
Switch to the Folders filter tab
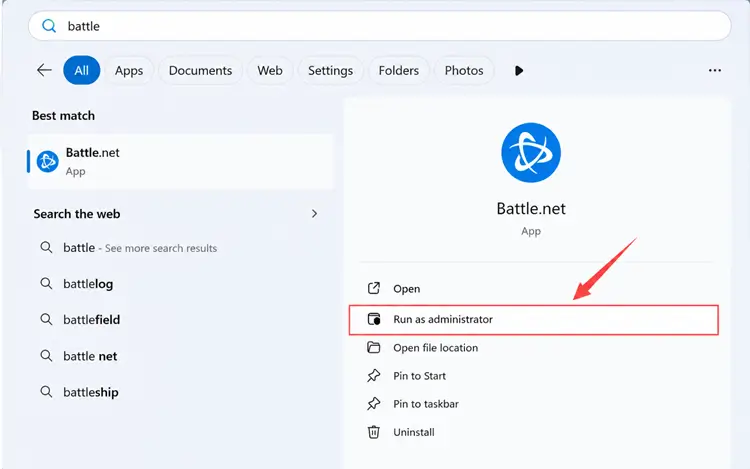click(399, 70)
